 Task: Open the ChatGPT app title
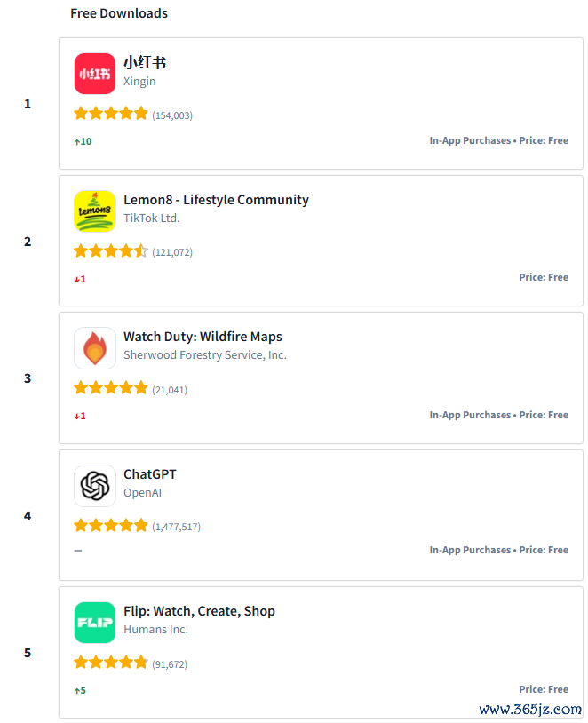click(150, 474)
